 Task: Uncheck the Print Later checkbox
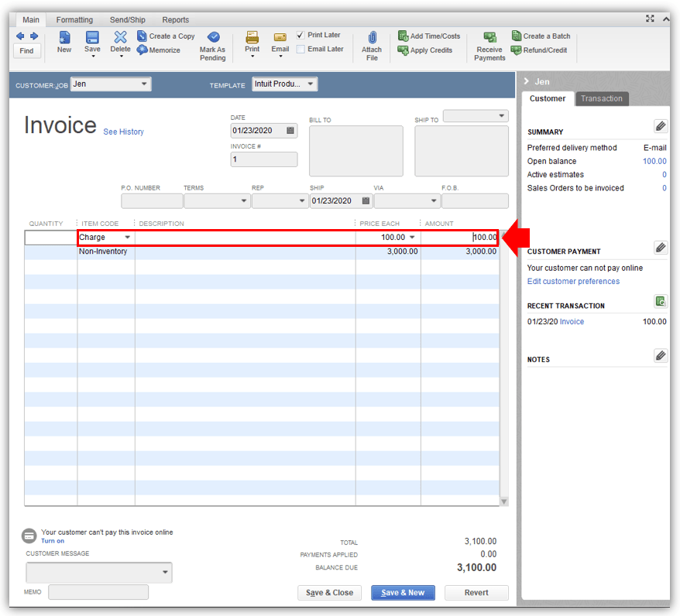pyautogui.click(x=301, y=34)
